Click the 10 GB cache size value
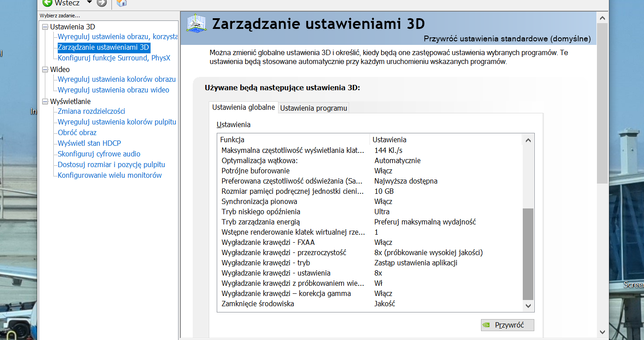This screenshot has width=644, height=340. pos(384,191)
